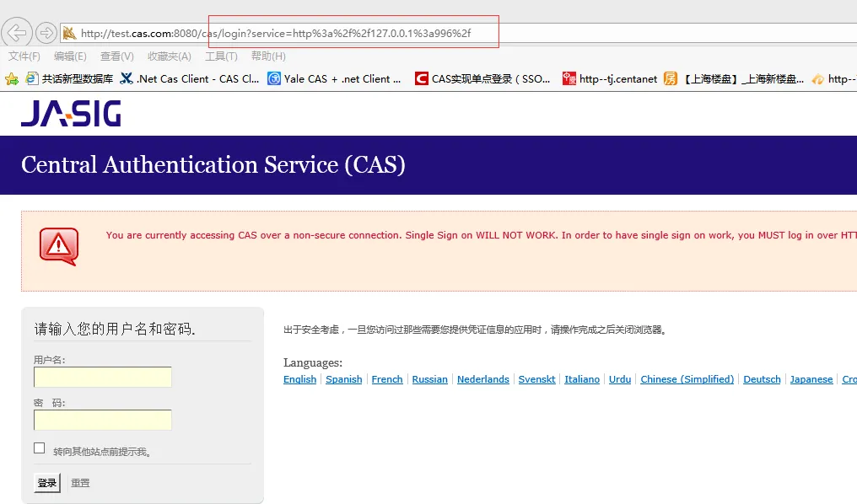
Task: Click the JASIG logo
Action: (71, 114)
